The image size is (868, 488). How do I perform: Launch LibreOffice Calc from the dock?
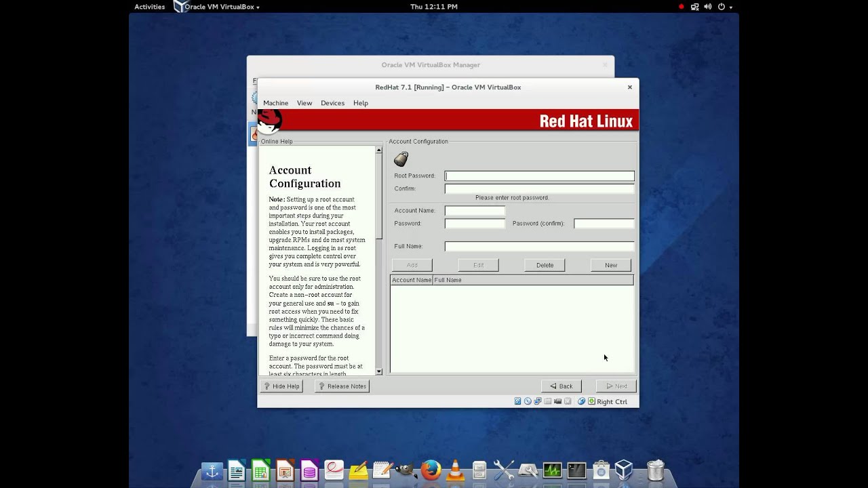[x=261, y=470]
